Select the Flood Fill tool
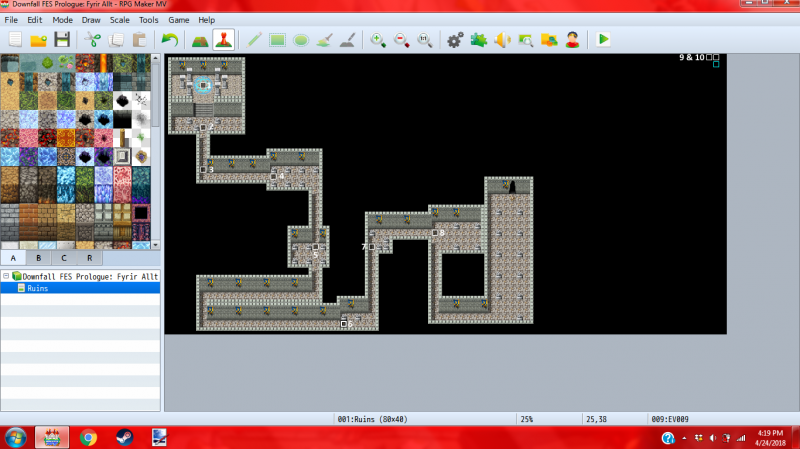800x449 pixels. coord(324,40)
